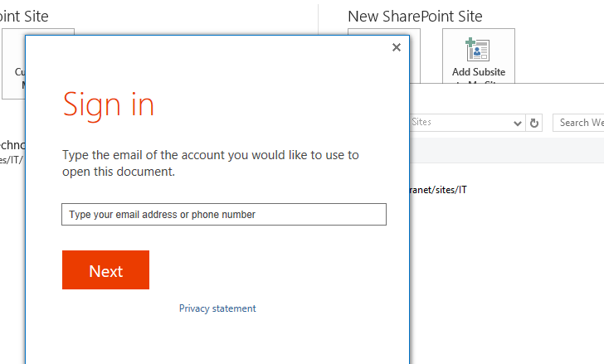Image resolution: width=604 pixels, height=364 pixels.
Task: Focus the Search Web box
Action: (579, 123)
